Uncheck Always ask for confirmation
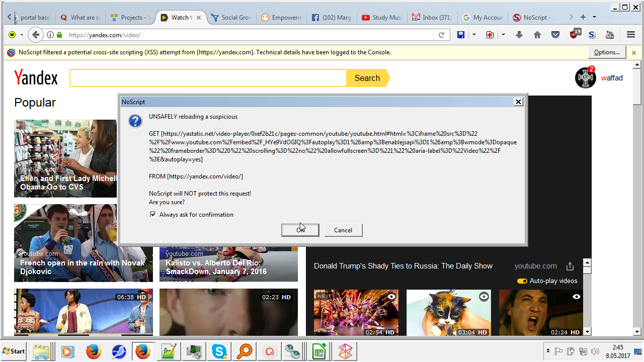This screenshot has height=362, width=644. coord(153,215)
